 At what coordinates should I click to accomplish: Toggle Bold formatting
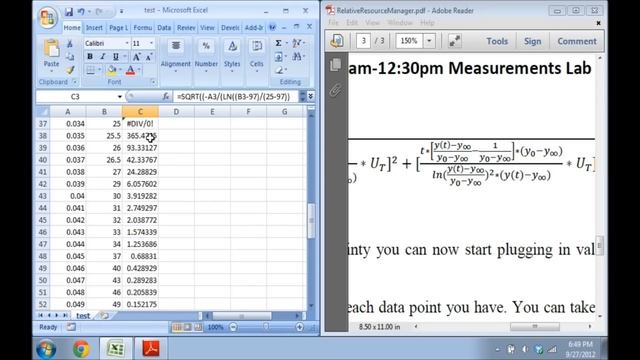tap(90, 57)
